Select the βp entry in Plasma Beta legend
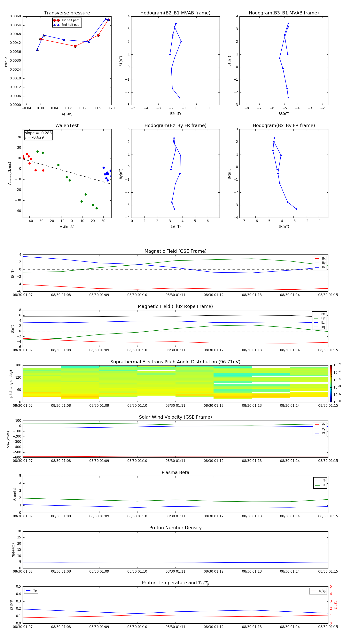The image size is (351, 644). 320,480
